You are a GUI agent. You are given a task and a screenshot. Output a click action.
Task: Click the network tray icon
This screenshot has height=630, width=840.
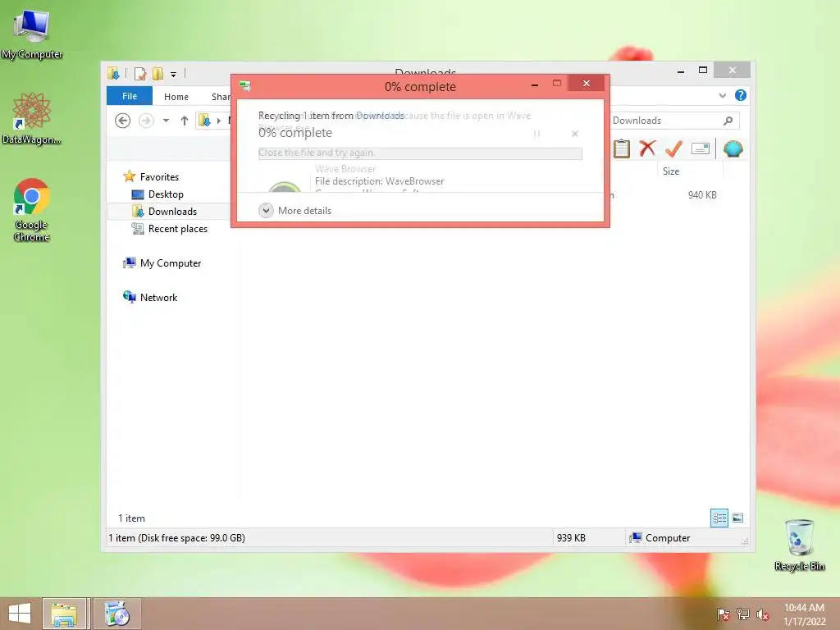pyautogui.click(x=742, y=614)
